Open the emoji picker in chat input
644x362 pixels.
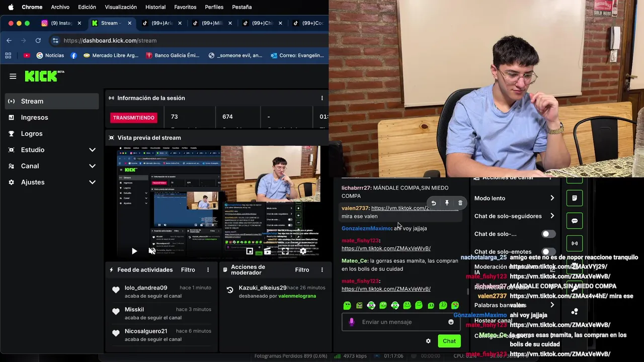(451, 322)
